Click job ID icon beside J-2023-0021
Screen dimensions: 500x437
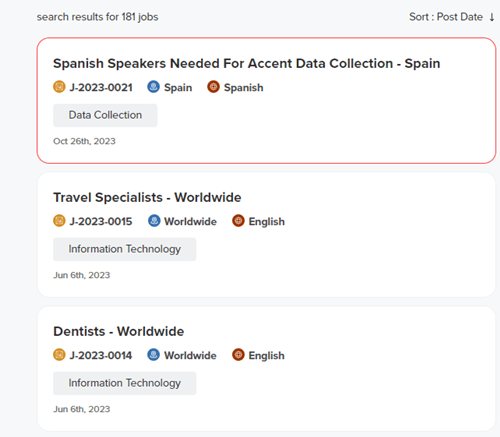59,87
